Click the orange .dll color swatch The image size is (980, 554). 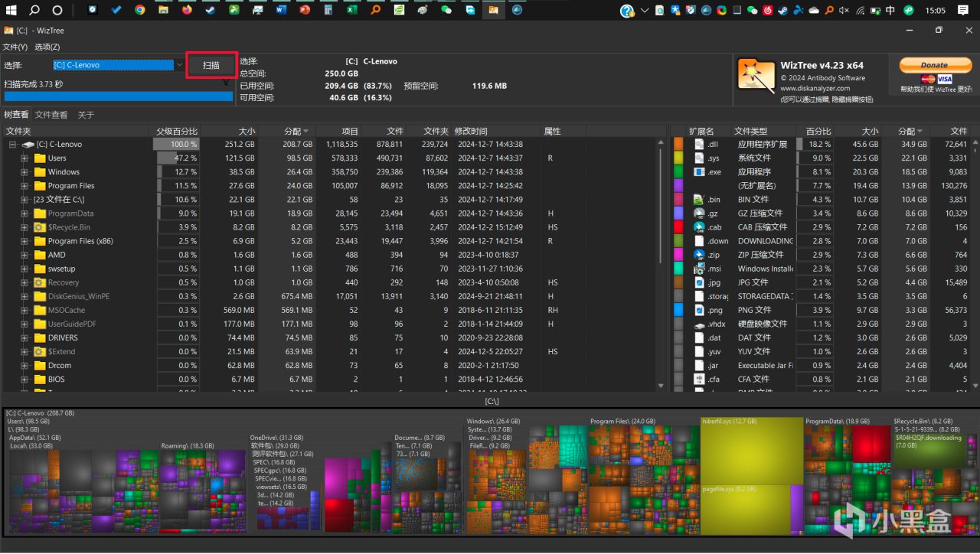pyautogui.click(x=678, y=145)
